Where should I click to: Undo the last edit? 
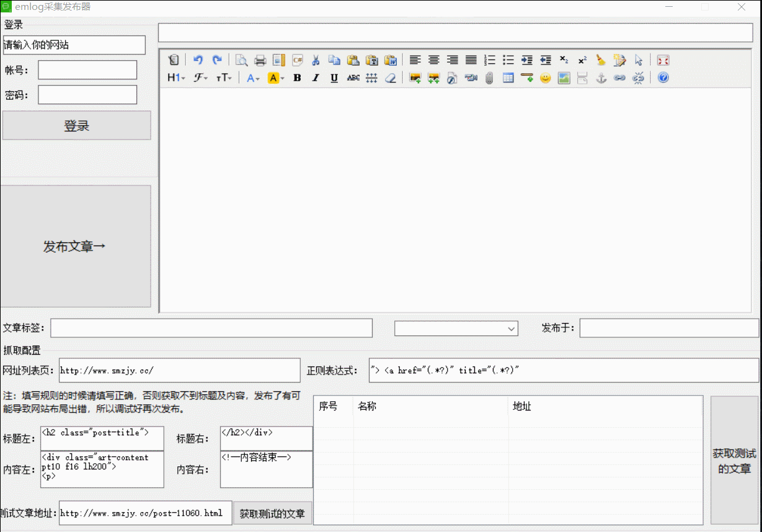(198, 60)
